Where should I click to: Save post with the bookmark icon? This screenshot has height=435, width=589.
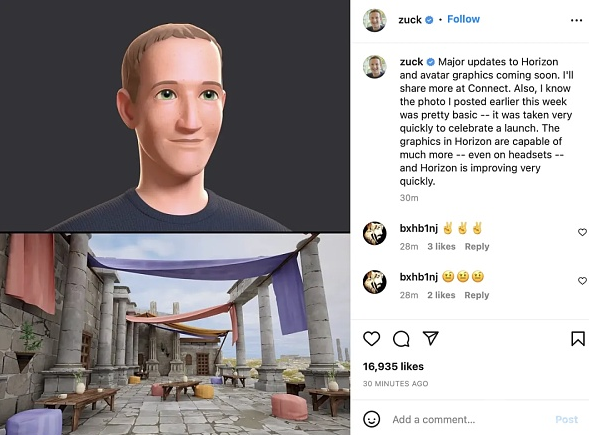click(x=578, y=338)
